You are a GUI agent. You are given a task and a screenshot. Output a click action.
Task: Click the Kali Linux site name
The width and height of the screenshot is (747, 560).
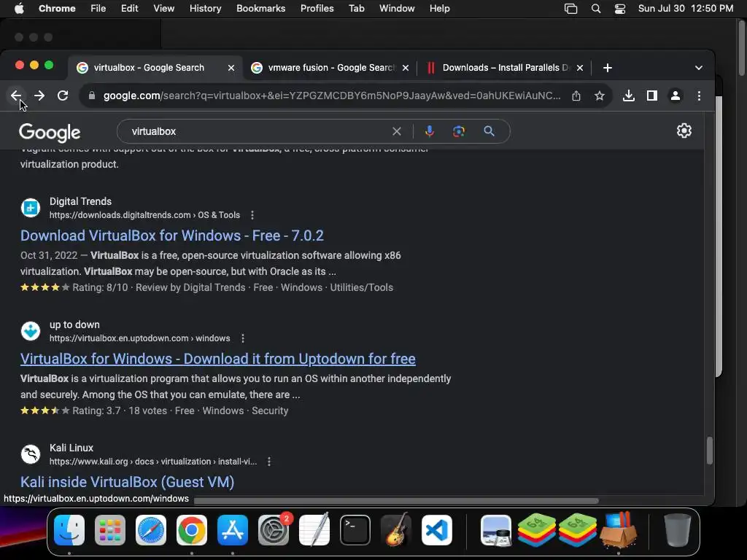(71, 448)
